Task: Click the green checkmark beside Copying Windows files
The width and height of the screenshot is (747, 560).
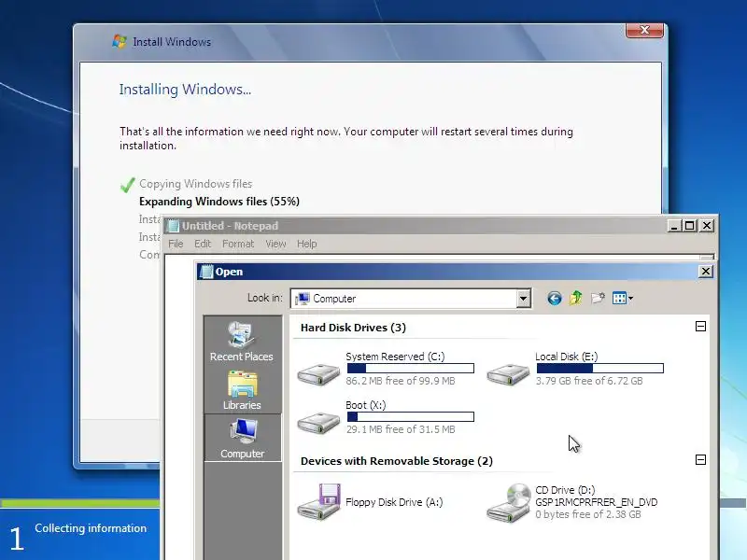Action: tap(127, 185)
